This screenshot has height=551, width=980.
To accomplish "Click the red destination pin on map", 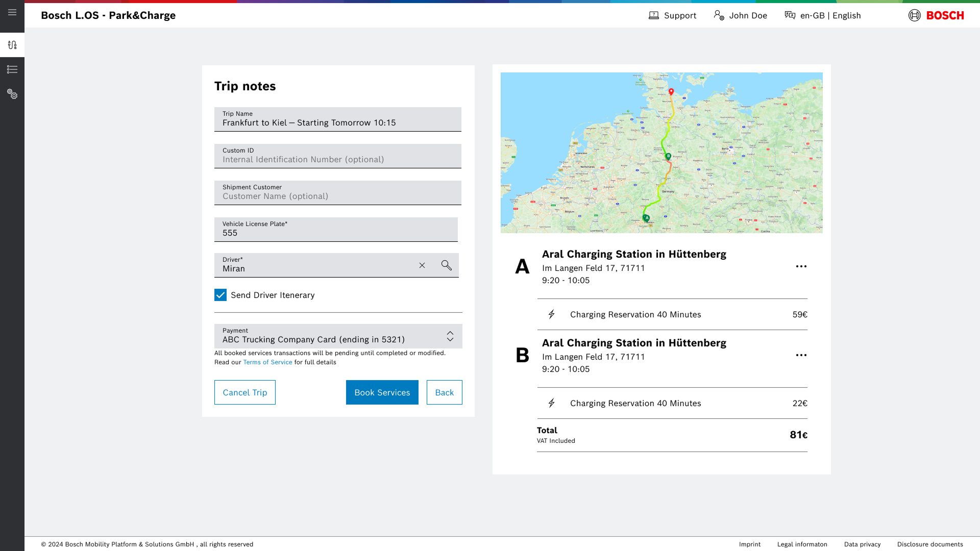I will [671, 92].
